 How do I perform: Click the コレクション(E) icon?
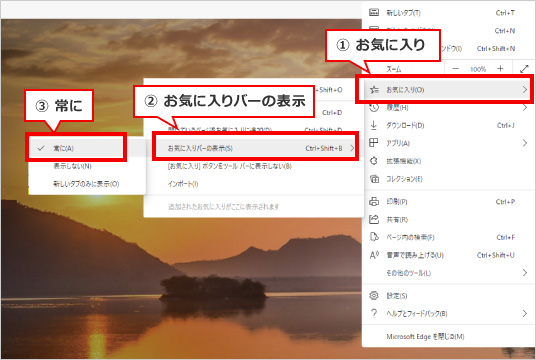click(x=374, y=178)
